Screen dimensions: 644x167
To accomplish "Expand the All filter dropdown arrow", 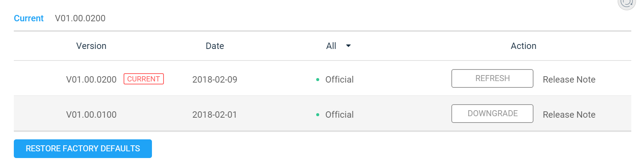I will pyautogui.click(x=348, y=46).
